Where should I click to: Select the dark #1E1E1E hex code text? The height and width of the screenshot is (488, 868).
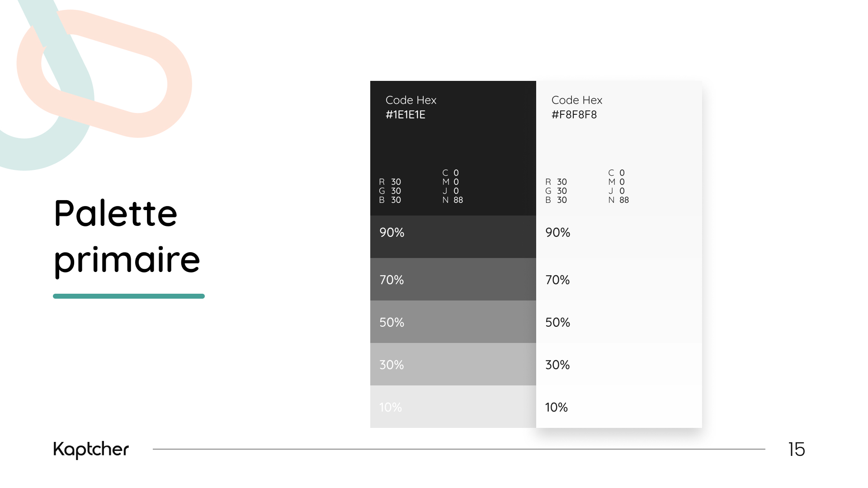(406, 115)
